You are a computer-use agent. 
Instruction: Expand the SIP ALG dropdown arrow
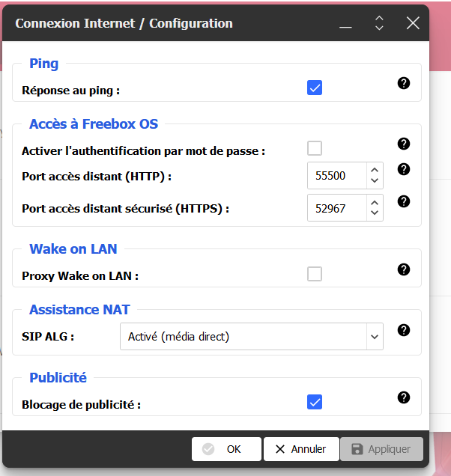(374, 337)
